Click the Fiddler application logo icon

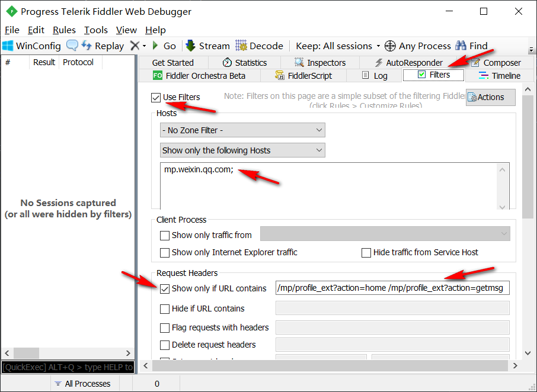[x=12, y=12]
